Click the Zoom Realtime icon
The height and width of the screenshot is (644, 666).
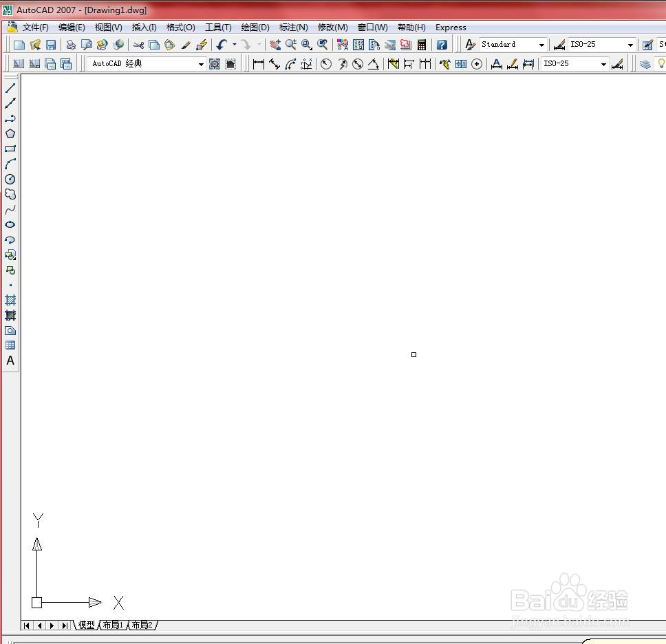291,45
